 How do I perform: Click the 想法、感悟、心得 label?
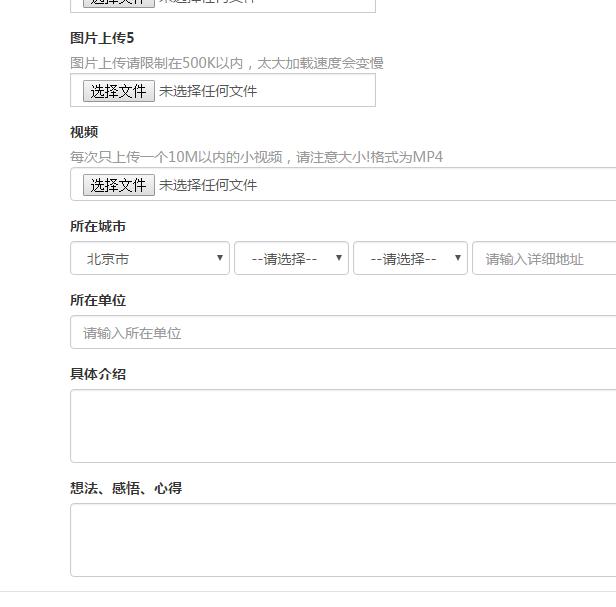(x=126, y=488)
